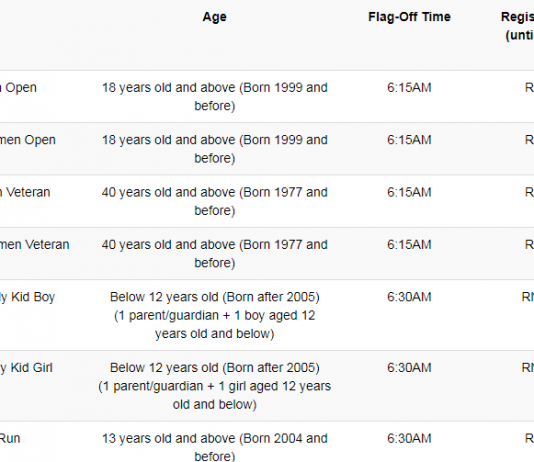Viewport: 534px width, 462px height.
Task: Click the Men Veteran category cell
Action: tap(25, 192)
